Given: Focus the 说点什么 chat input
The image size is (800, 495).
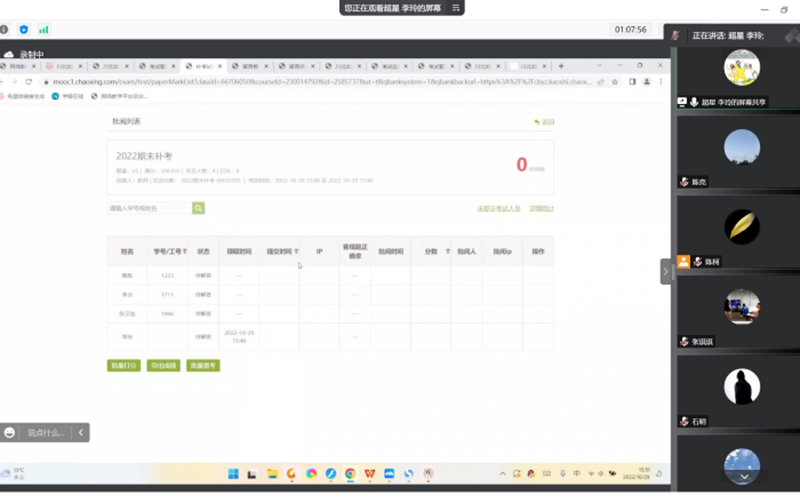Looking at the screenshot, I should click(x=45, y=433).
